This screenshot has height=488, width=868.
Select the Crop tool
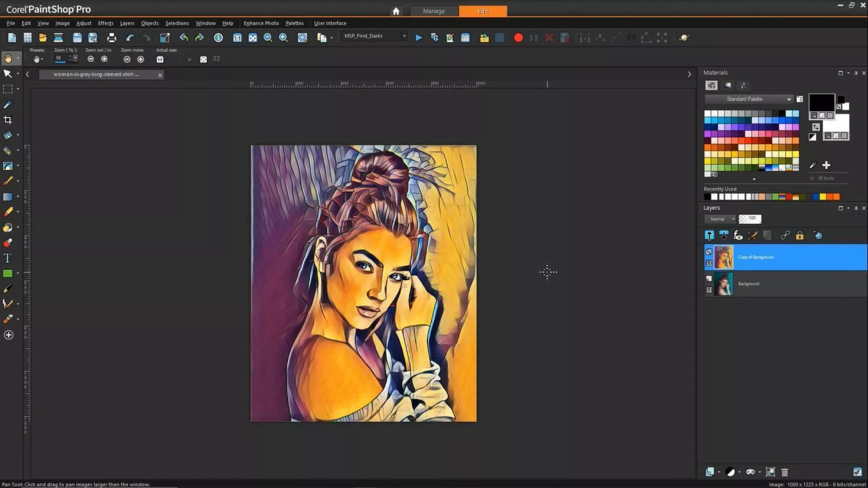(8, 120)
